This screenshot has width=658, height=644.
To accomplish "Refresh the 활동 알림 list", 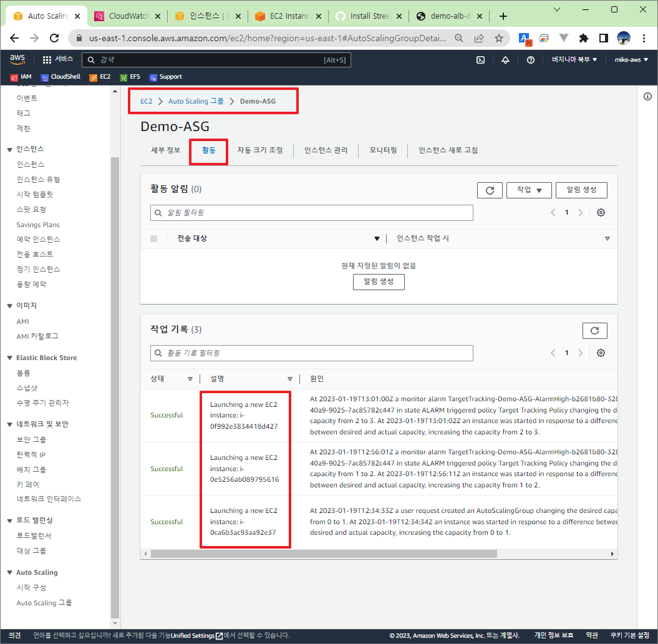I will 490,190.
